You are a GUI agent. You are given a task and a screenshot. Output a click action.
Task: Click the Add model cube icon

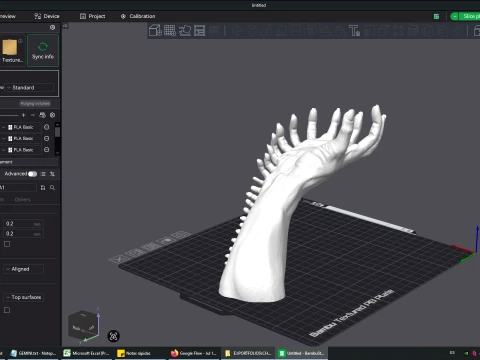point(155,31)
